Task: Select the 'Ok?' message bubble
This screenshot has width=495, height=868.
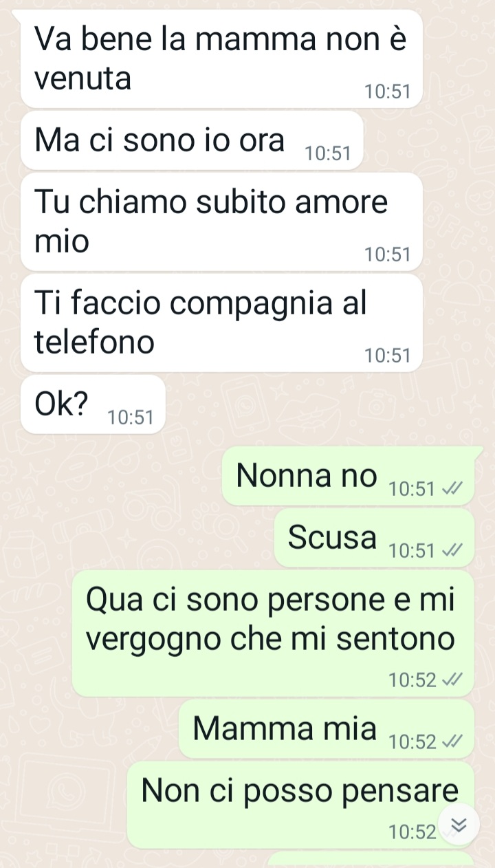Action: [x=93, y=404]
